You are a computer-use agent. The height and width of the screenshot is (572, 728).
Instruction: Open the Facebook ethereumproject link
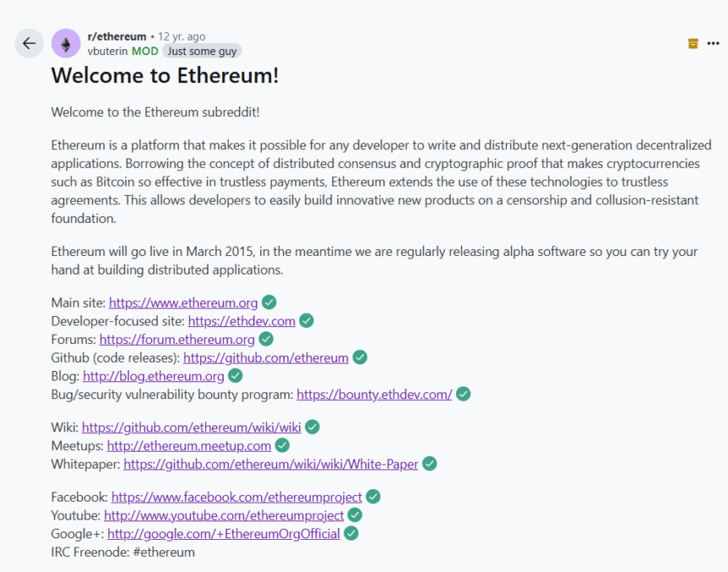236,497
